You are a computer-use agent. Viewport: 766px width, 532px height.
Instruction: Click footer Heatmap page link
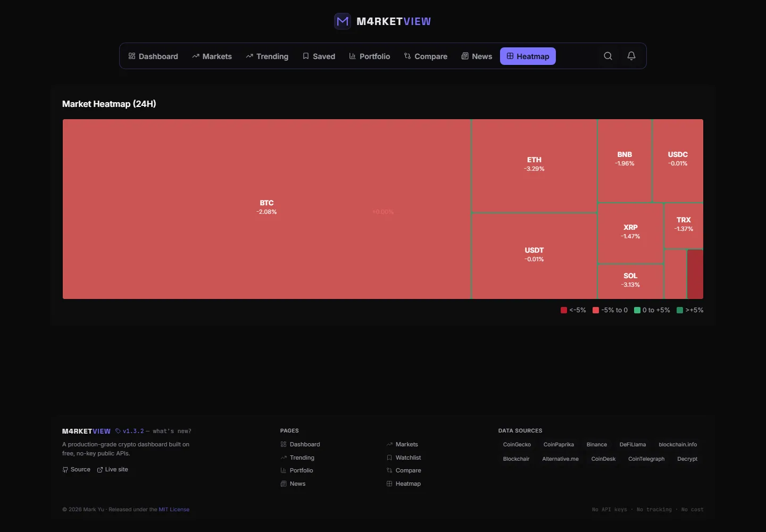(x=404, y=484)
